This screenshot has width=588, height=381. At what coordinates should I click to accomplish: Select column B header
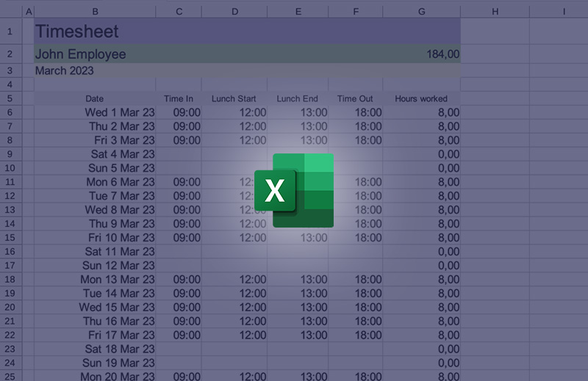[95, 12]
